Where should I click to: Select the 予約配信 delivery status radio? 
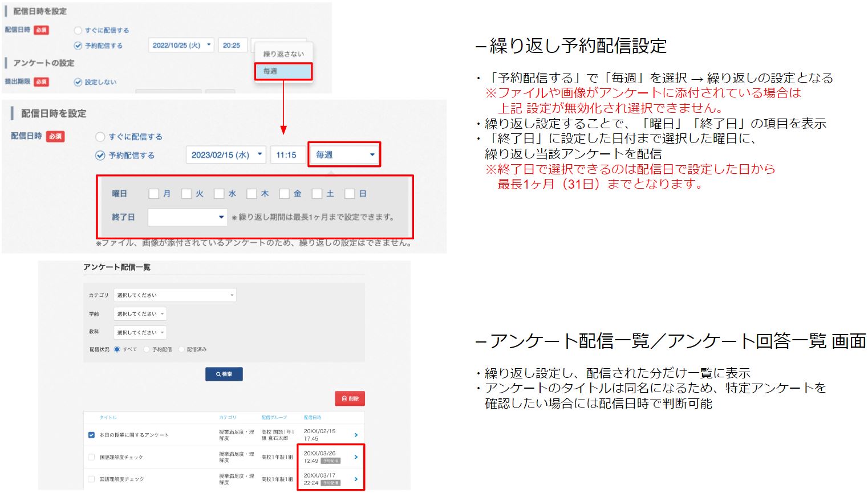click(147, 349)
